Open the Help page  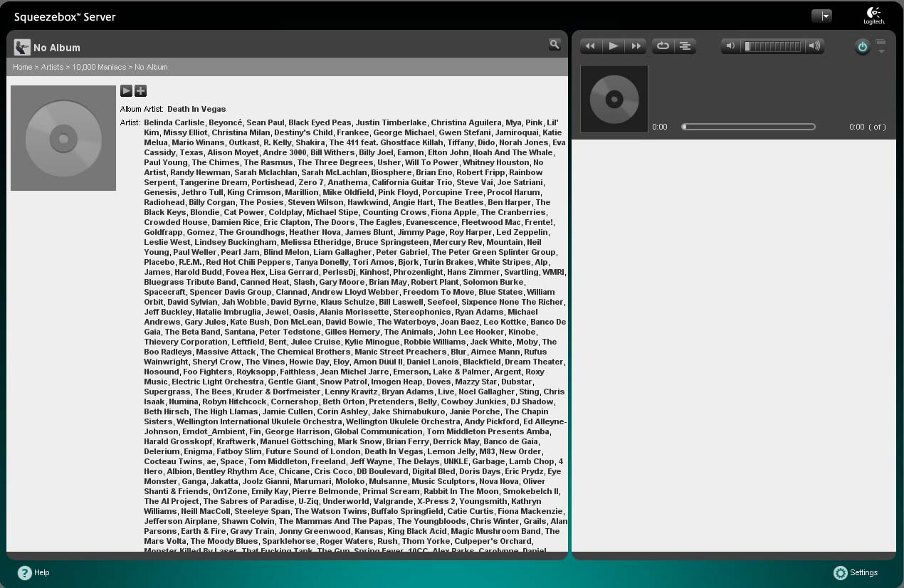(33, 572)
